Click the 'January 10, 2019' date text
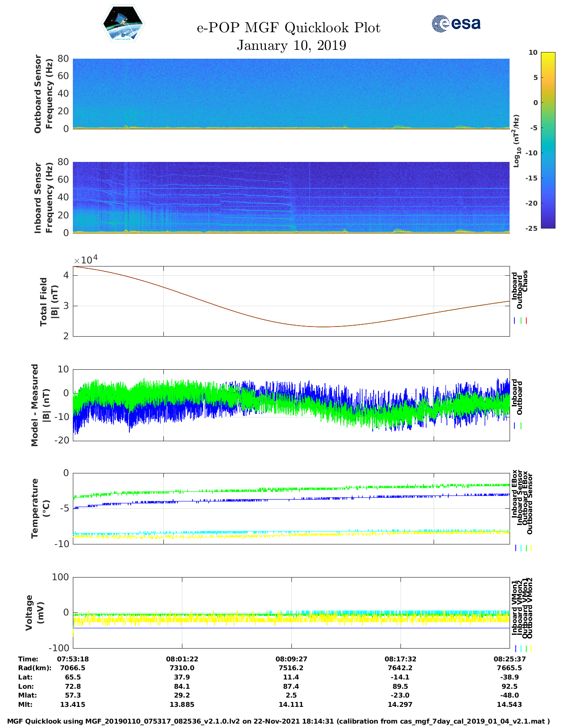 pos(291,45)
